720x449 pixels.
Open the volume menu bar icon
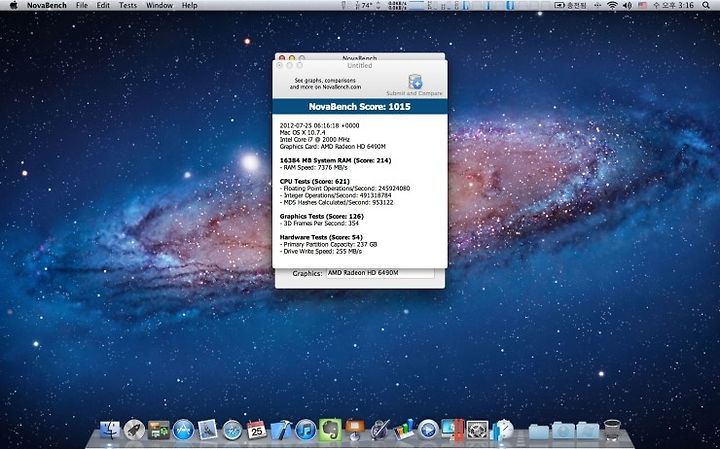pos(627,5)
